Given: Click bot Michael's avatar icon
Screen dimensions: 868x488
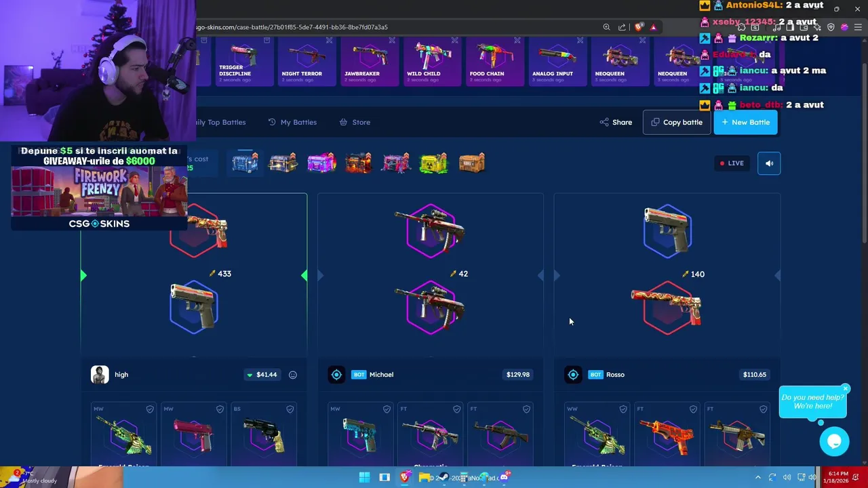Looking at the screenshot, I should 336,375.
